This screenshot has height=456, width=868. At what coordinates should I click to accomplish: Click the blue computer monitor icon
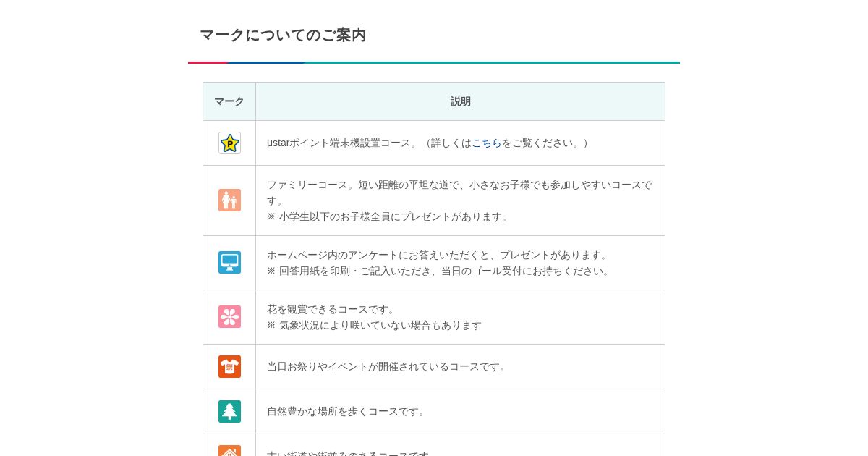click(229, 262)
